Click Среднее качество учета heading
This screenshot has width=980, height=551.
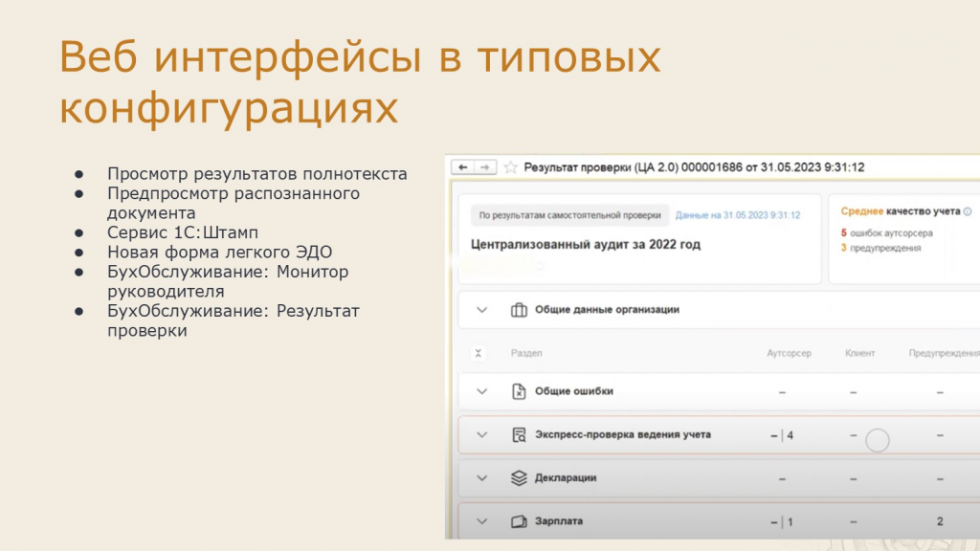coord(900,211)
